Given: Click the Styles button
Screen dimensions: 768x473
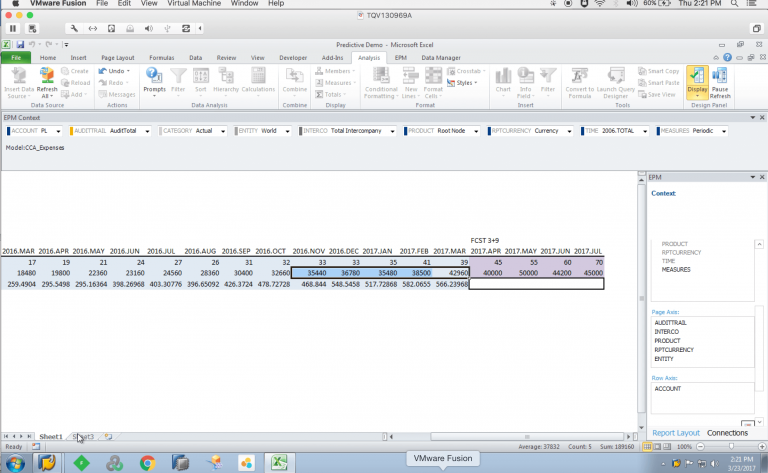Looking at the screenshot, I should pyautogui.click(x=462, y=83).
